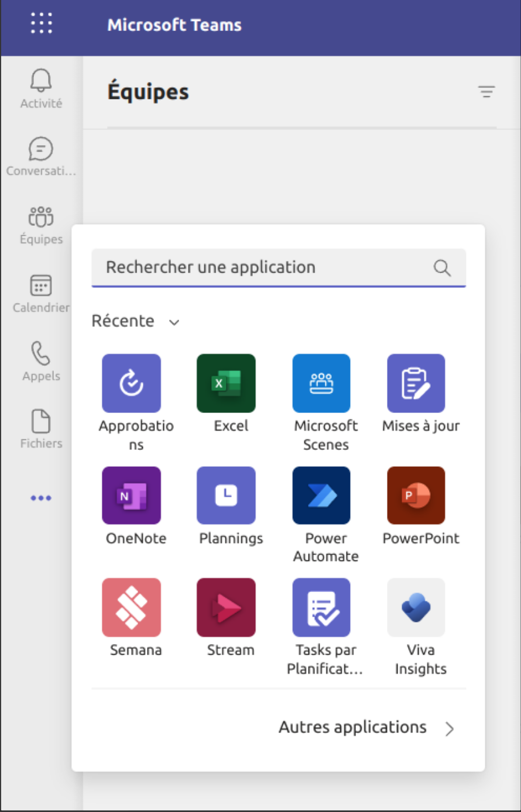Open the filter icon beside Équipes

pos(486,92)
